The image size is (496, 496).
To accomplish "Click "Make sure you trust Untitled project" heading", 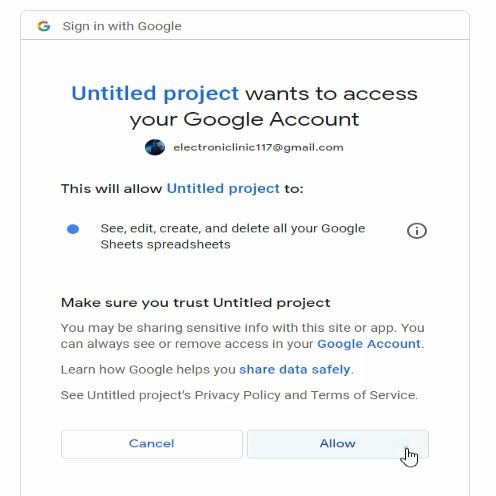I will click(196, 303).
